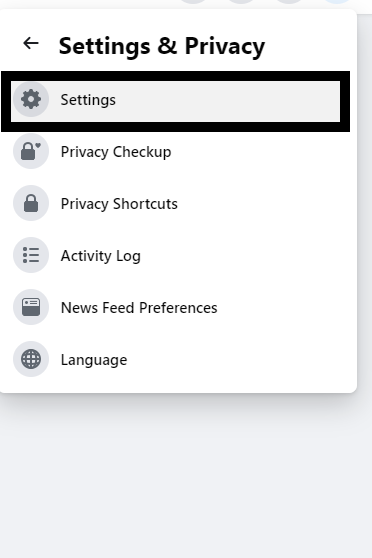Click the word Shortcuts in Privacy Shortcuts
This screenshot has width=372, height=558.
click(145, 204)
